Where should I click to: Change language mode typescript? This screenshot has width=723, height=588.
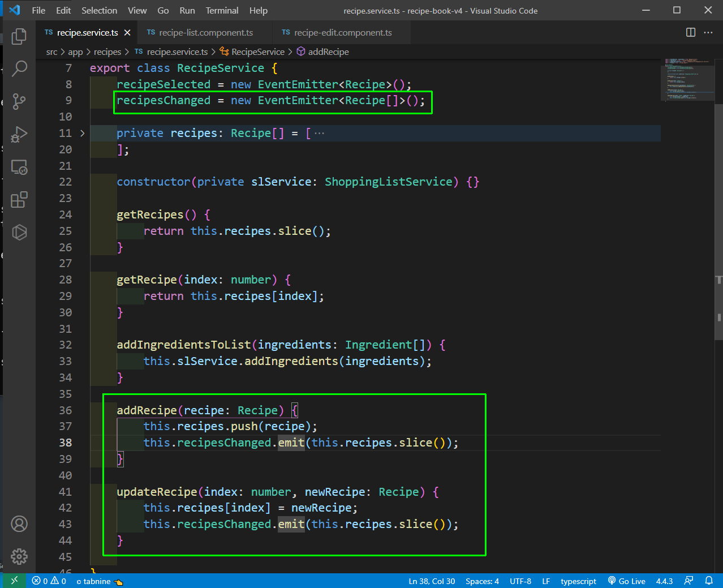point(578,581)
